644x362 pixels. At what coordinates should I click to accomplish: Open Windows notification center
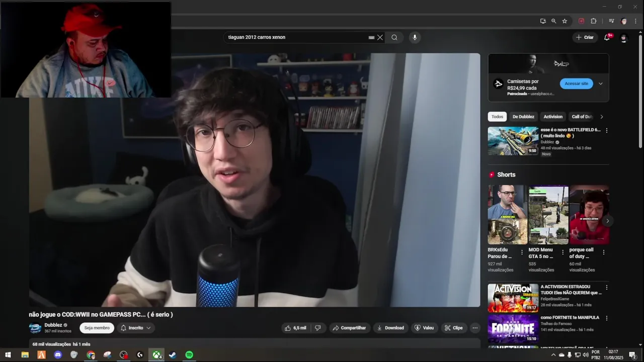633,355
